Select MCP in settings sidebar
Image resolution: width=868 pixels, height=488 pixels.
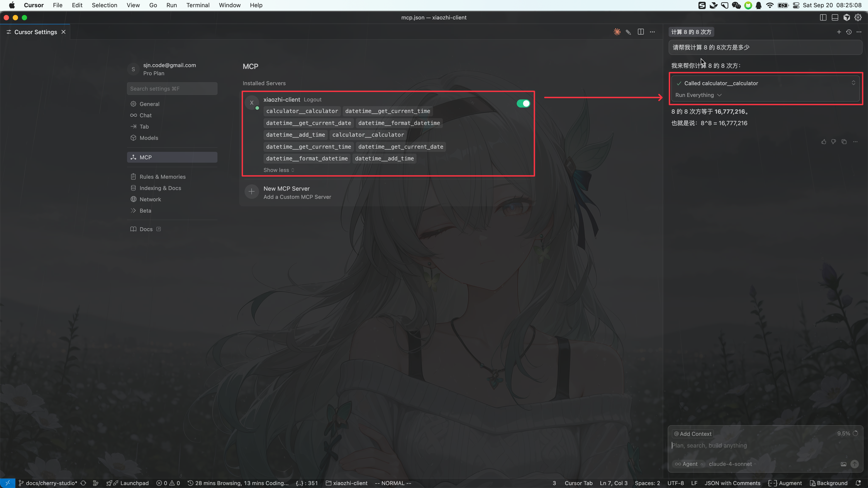[x=172, y=157]
